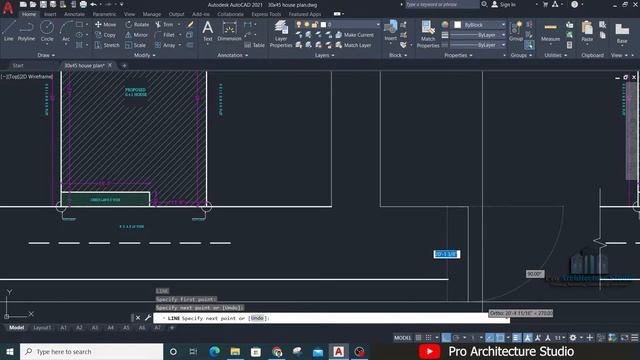
Task: Expand the Block panel
Action: coord(398,55)
